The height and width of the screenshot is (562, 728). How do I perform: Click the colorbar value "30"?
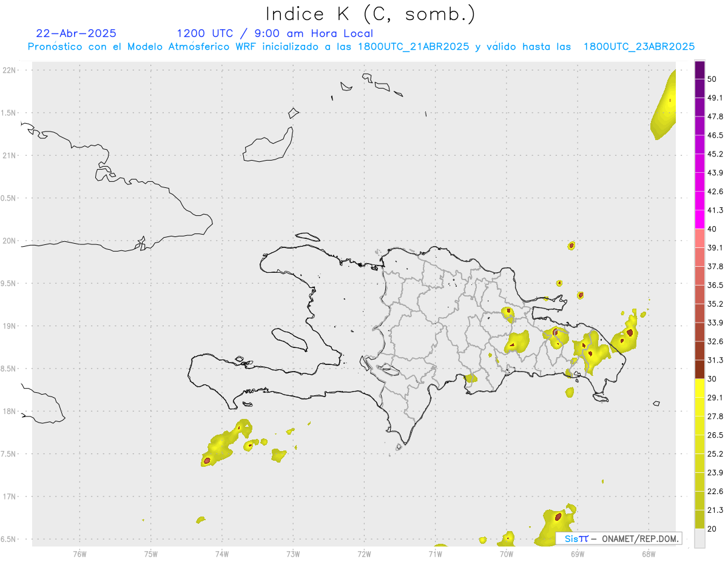(x=712, y=379)
